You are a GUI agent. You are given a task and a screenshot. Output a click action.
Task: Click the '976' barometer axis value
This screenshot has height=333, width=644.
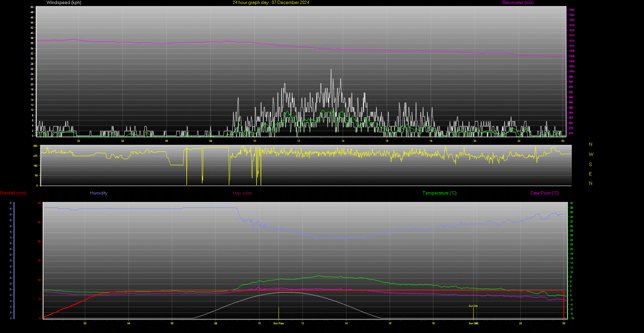coord(571,133)
